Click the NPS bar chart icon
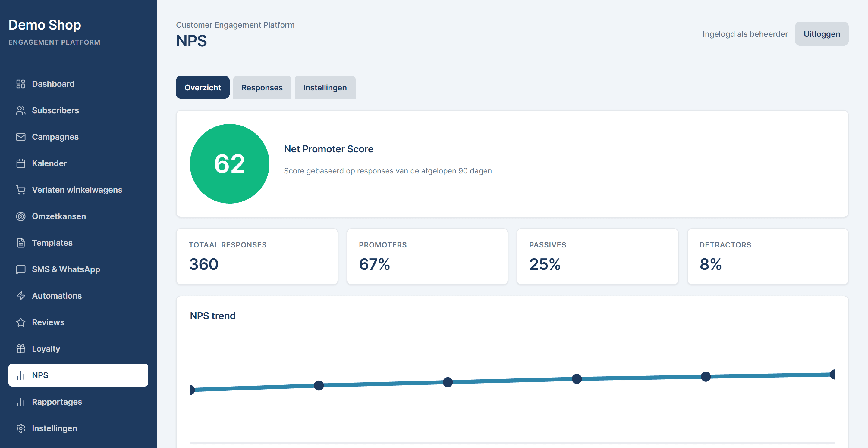Screen dimensions: 868x448 point(20,375)
